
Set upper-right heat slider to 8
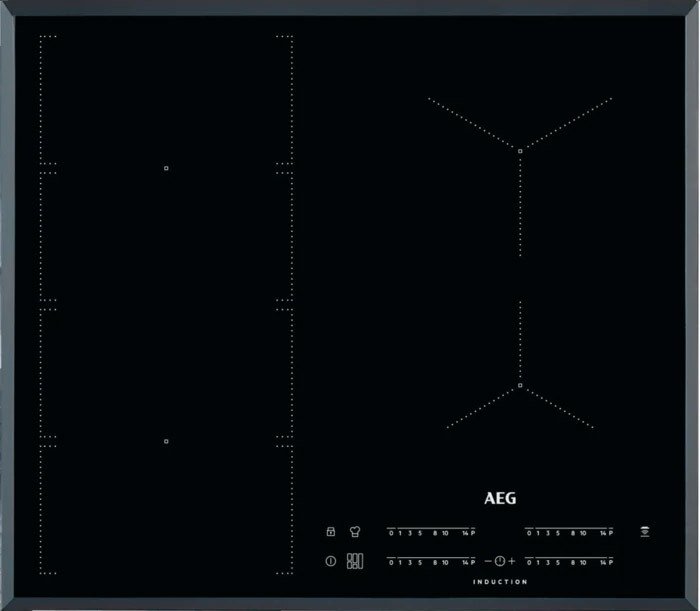click(573, 533)
